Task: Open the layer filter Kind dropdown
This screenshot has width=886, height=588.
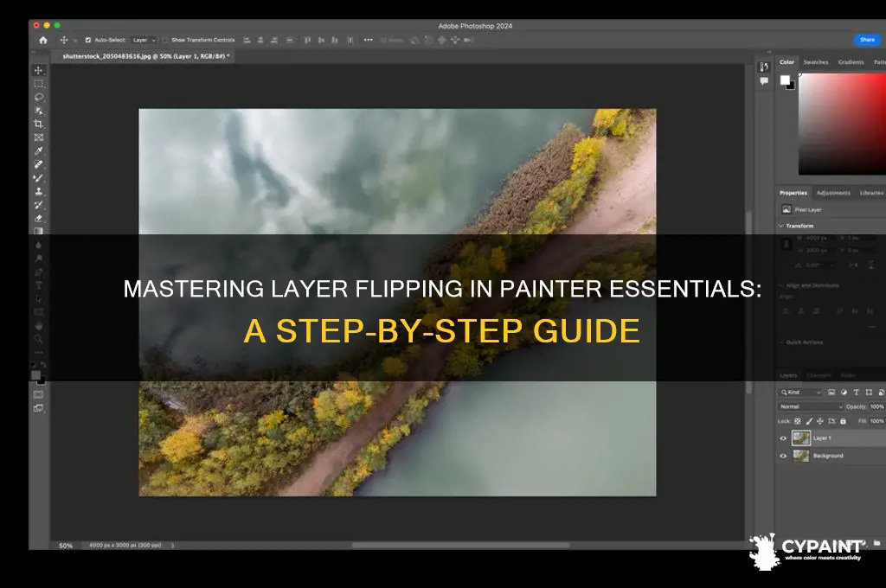Action: point(800,392)
